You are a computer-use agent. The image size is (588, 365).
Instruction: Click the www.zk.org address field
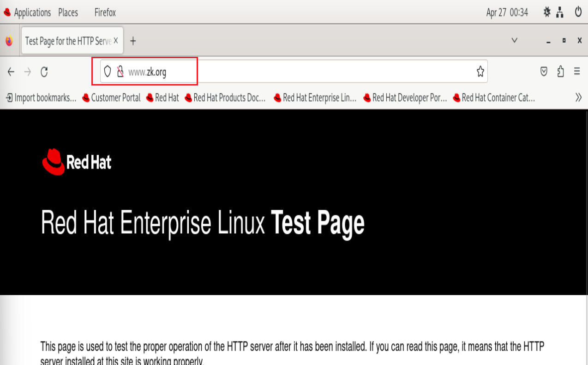pyautogui.click(x=294, y=71)
